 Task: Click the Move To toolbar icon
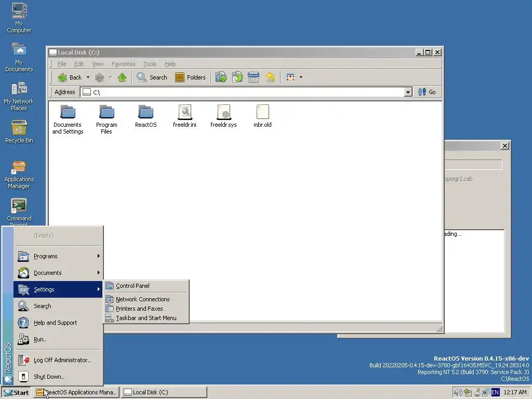[221, 77]
